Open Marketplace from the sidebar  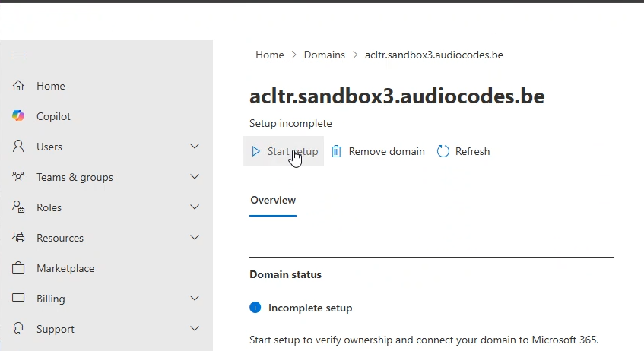click(65, 268)
